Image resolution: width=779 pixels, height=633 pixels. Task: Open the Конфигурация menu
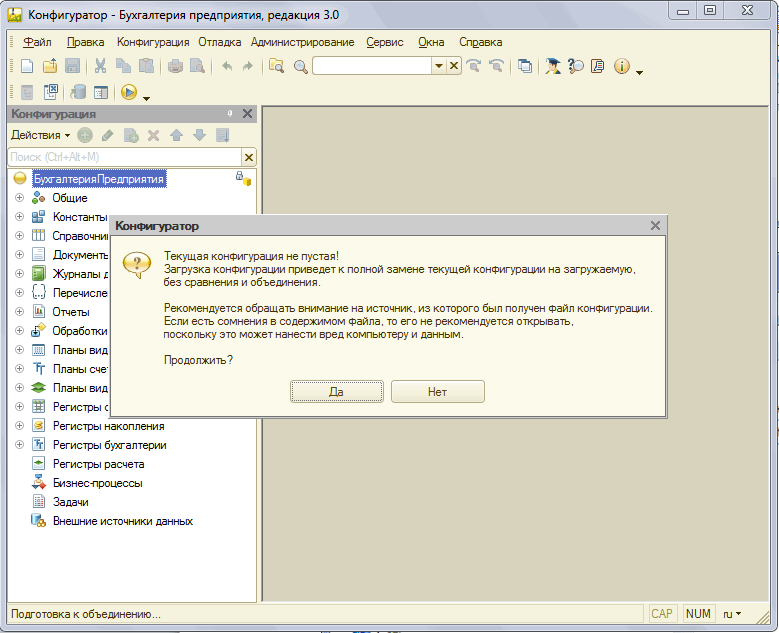[153, 42]
